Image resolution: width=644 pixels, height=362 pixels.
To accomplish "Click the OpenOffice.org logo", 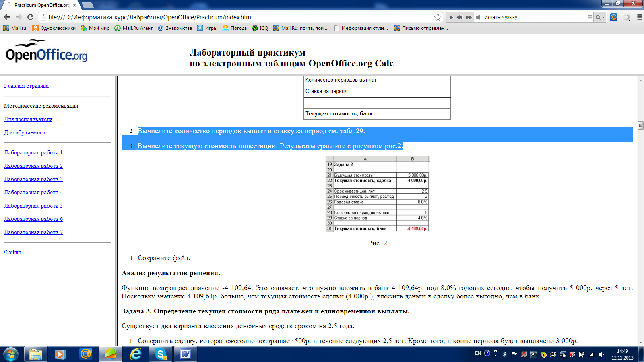I will (46, 51).
